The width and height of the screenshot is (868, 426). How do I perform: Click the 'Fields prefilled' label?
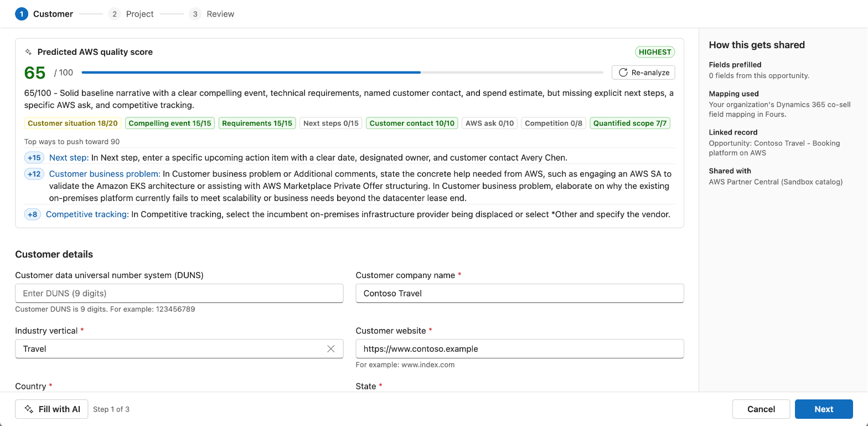[735, 65]
